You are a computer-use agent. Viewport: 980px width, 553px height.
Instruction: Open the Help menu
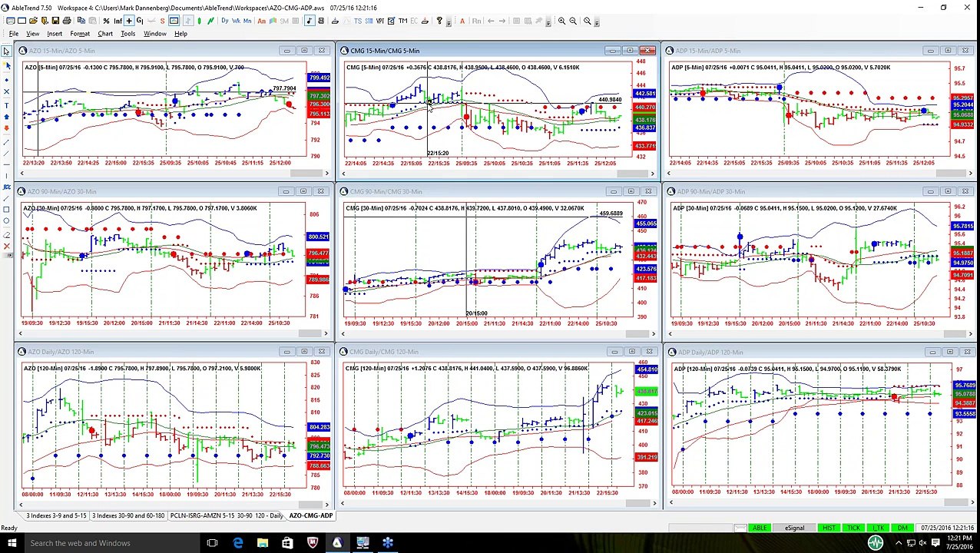(x=180, y=34)
